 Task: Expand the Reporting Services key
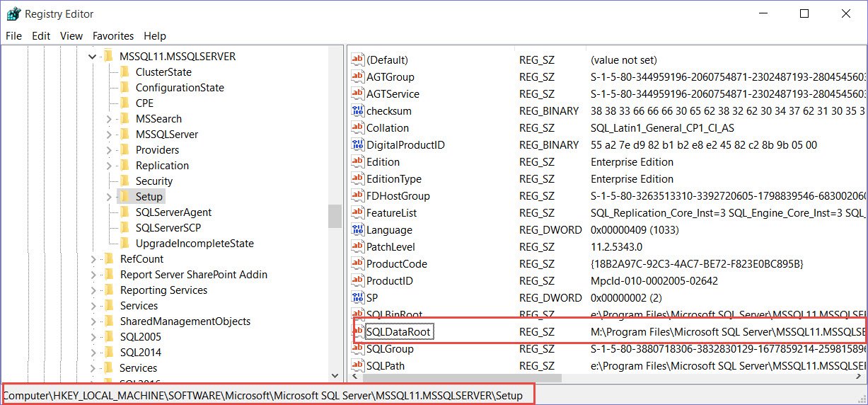[93, 290]
